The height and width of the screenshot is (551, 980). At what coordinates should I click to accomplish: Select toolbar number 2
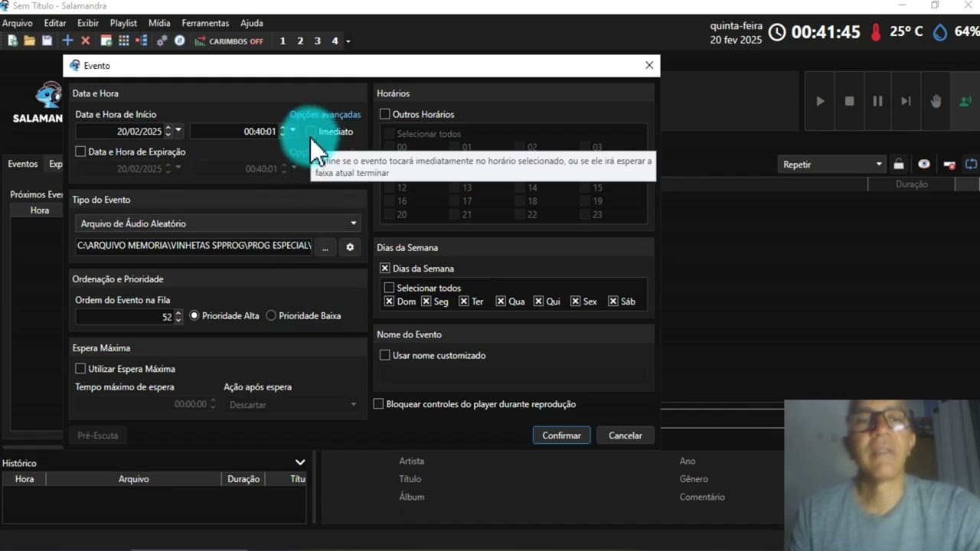point(300,41)
